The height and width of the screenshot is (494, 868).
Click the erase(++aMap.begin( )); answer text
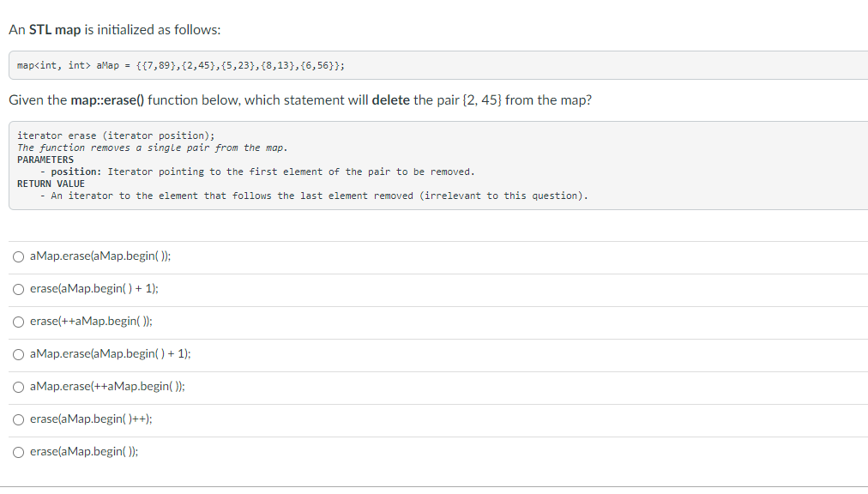(92, 321)
